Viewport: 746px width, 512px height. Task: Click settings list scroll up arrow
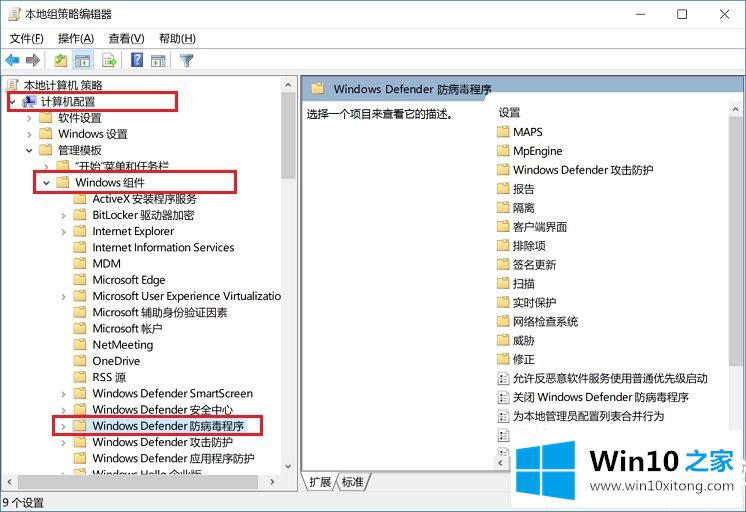pyautogui.click(x=736, y=109)
